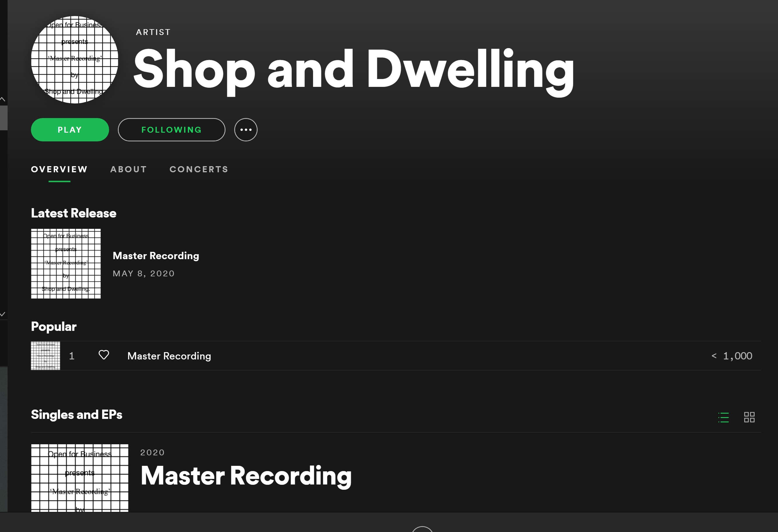Image resolution: width=778 pixels, height=532 pixels.
Task: Click the sidebar scroll up chevron
Action: tap(3, 99)
